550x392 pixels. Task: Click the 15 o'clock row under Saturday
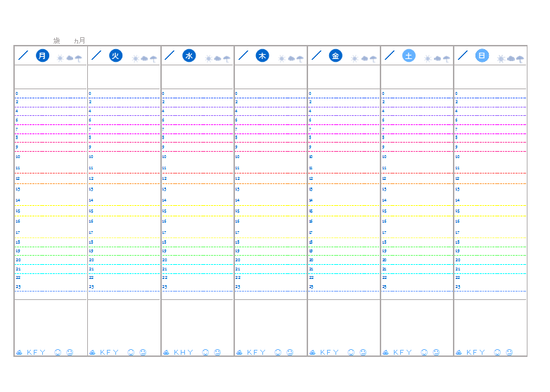coord(417,211)
